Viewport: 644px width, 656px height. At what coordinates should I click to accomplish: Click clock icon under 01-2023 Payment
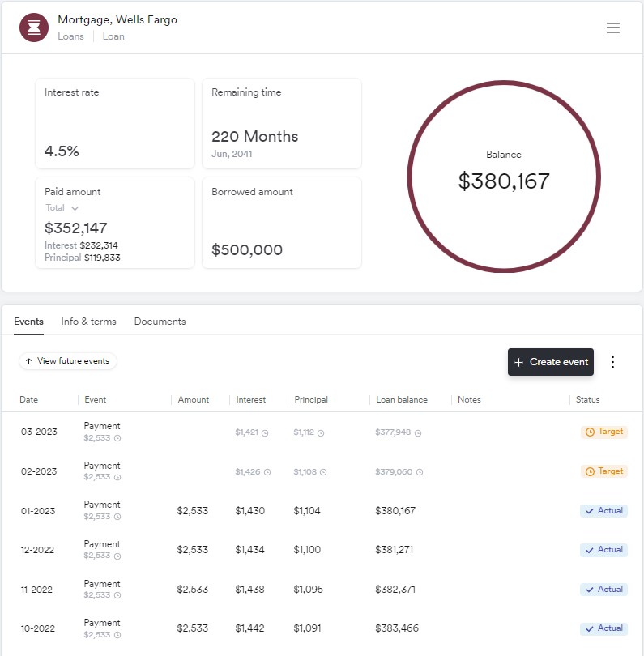pyautogui.click(x=117, y=517)
